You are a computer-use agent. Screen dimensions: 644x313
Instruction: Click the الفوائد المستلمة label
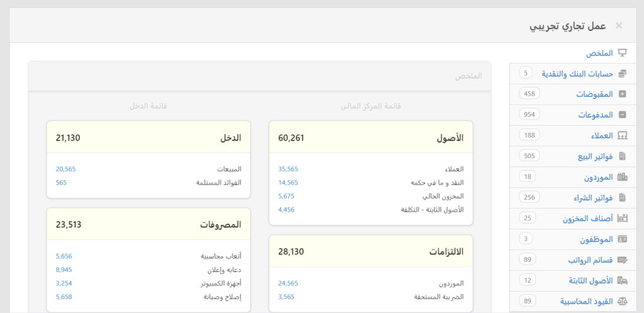click(x=218, y=183)
